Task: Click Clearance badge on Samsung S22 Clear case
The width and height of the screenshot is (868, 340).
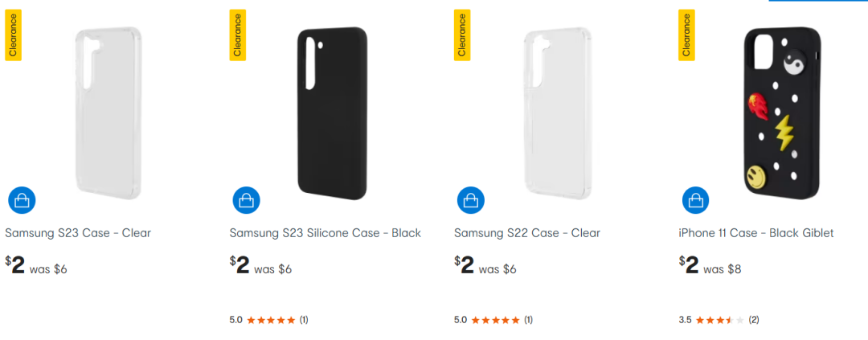Action: 462,35
